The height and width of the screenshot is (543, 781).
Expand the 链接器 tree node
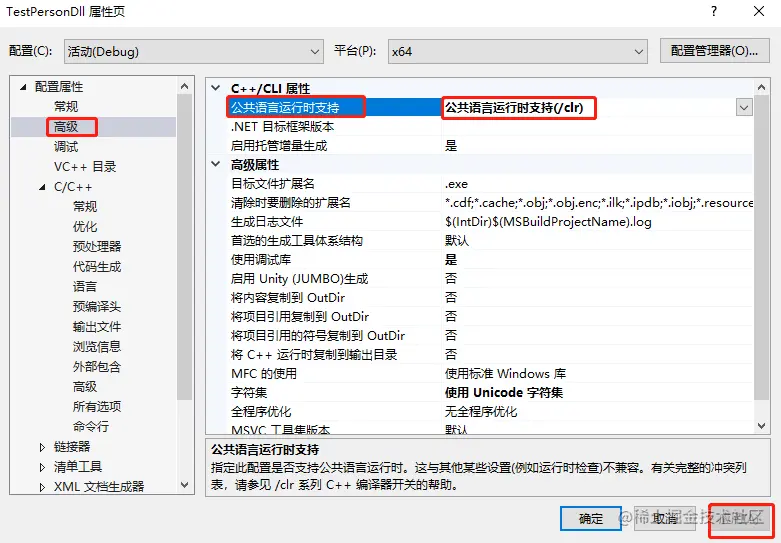[42, 447]
